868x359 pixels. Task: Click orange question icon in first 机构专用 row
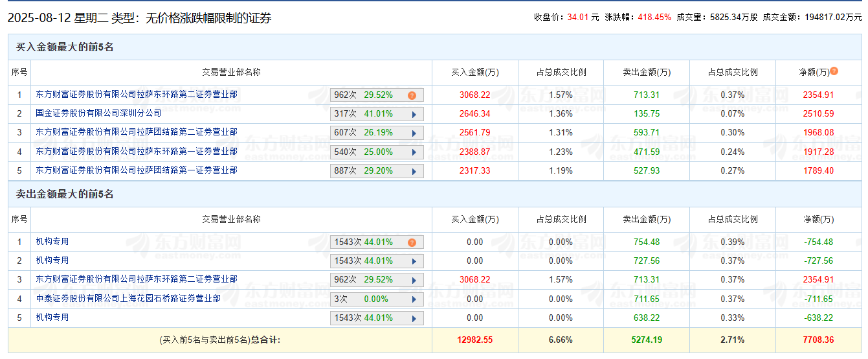click(412, 242)
